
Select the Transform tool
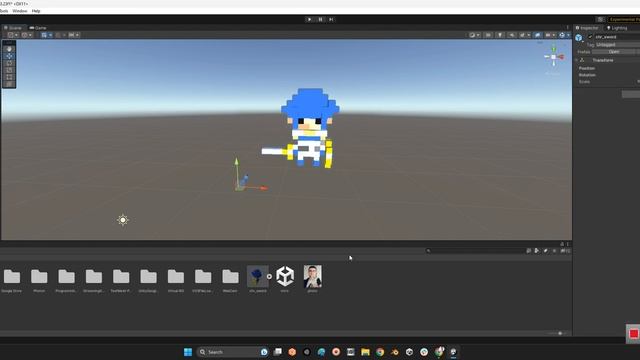(x=9, y=84)
